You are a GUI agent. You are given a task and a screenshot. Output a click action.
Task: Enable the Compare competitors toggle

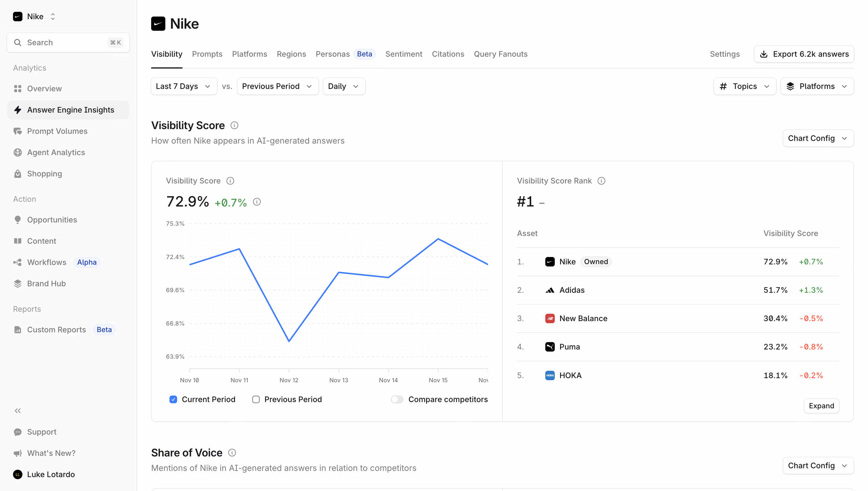pyautogui.click(x=397, y=400)
